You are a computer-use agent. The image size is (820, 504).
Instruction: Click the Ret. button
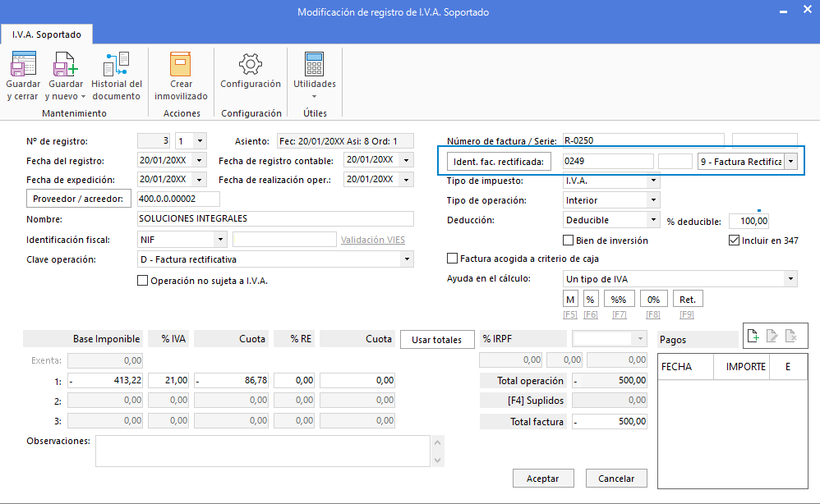[x=688, y=300]
